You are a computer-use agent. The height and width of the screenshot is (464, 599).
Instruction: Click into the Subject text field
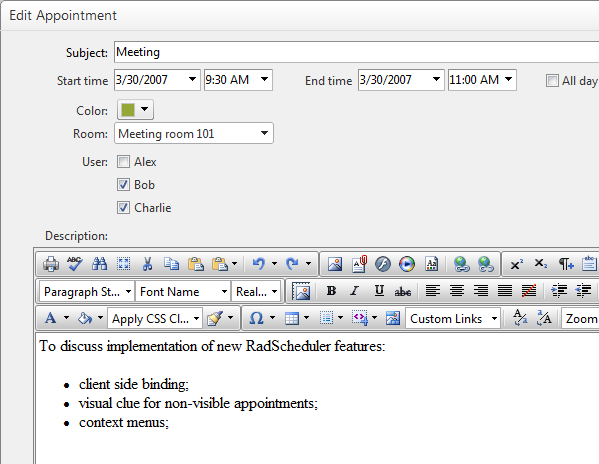click(x=356, y=52)
